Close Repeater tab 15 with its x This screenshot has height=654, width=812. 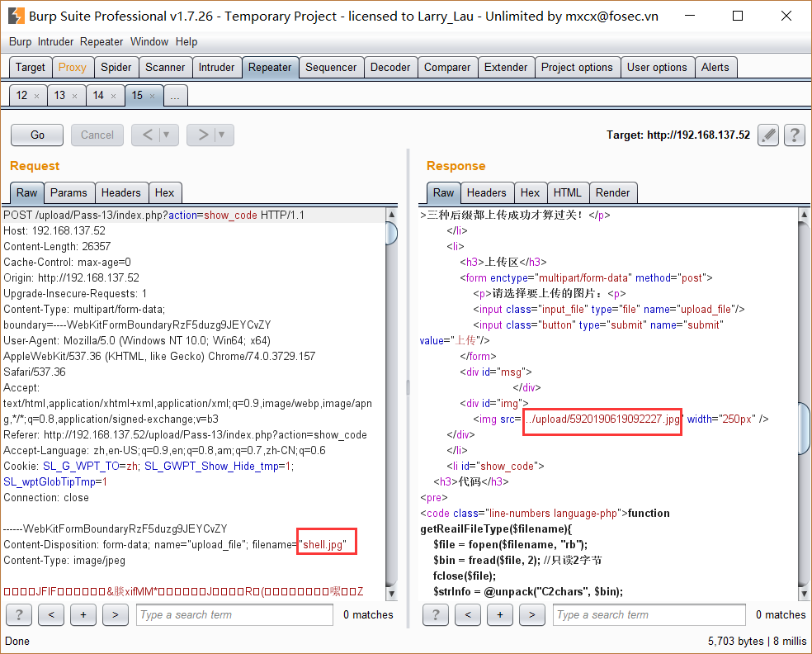click(x=152, y=96)
